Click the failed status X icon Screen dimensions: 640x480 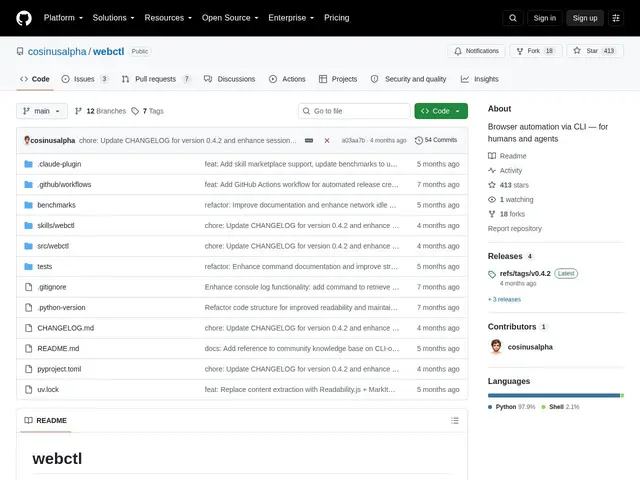coord(327,140)
